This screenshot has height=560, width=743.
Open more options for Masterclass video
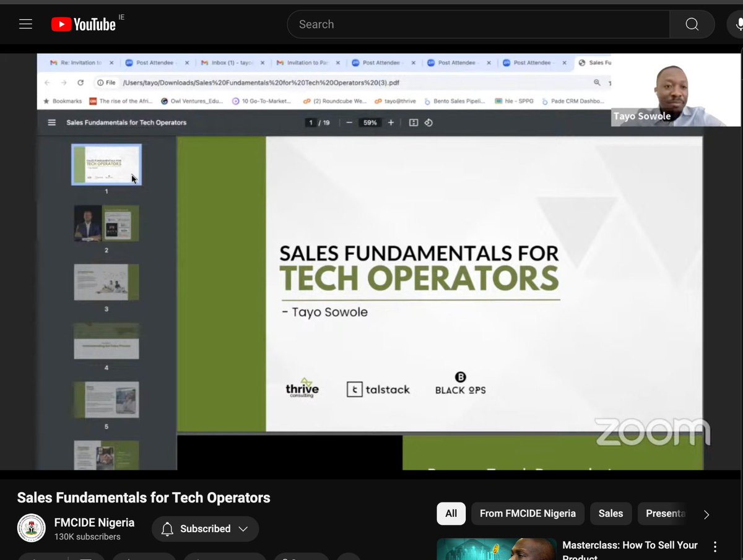click(715, 547)
